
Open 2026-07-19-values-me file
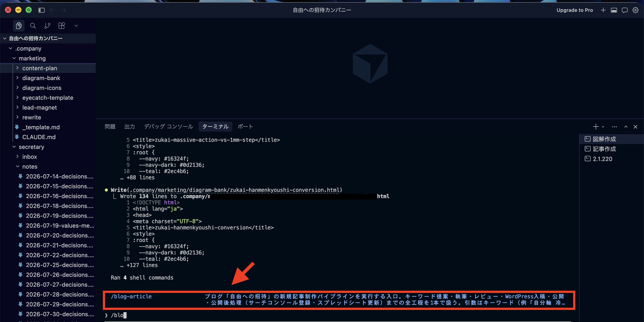(48, 225)
